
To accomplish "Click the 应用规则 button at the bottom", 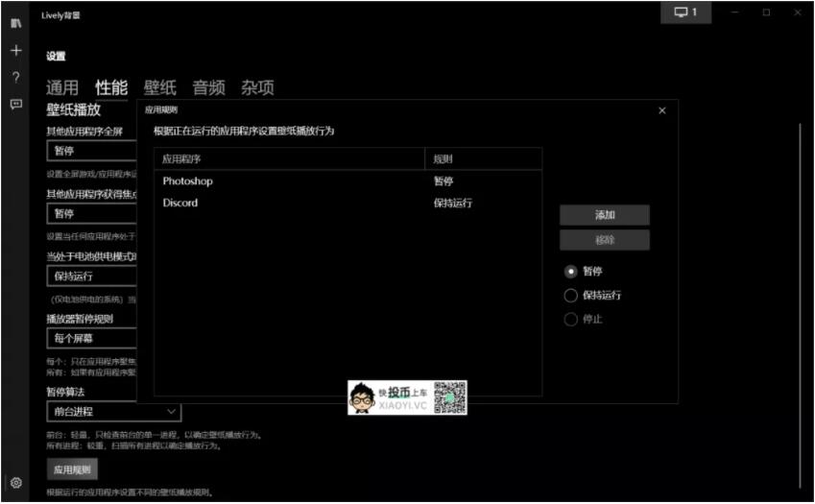I will point(72,469).
